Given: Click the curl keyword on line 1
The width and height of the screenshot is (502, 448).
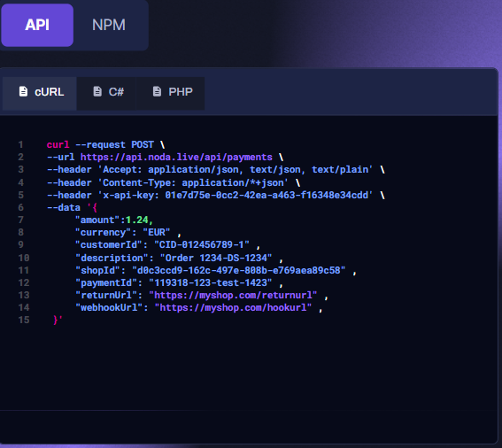Looking at the screenshot, I should tap(58, 144).
